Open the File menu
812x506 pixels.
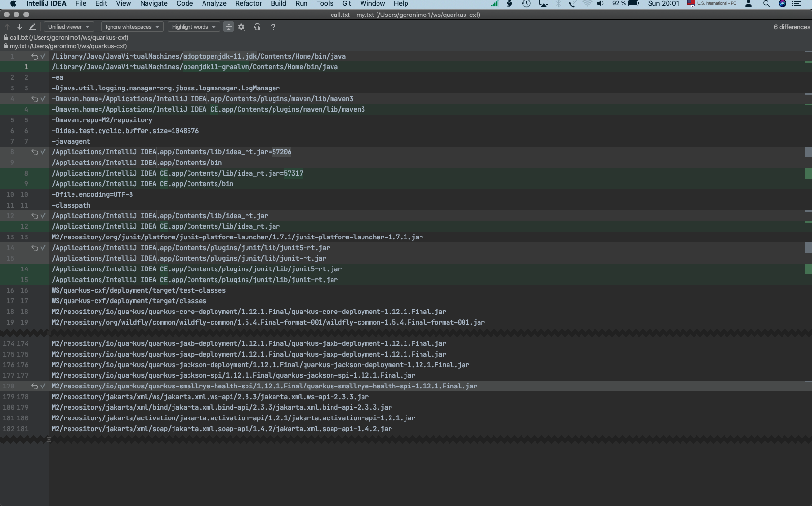[81, 4]
